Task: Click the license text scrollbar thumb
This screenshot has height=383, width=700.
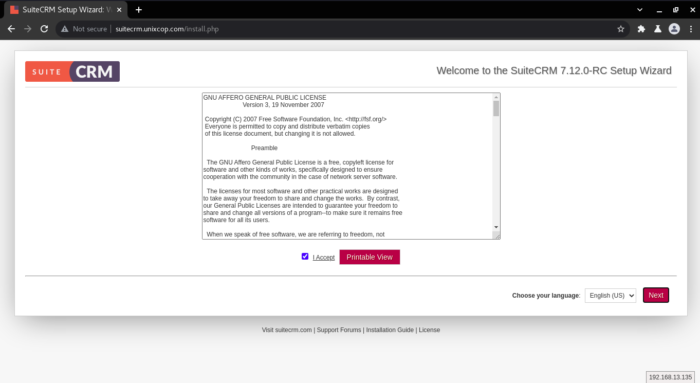Action: coord(496,108)
